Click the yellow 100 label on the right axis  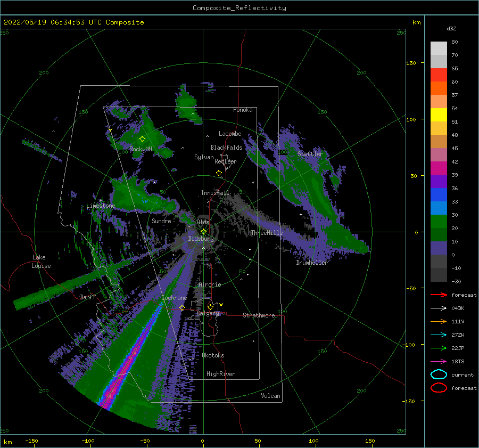pyautogui.click(x=411, y=119)
